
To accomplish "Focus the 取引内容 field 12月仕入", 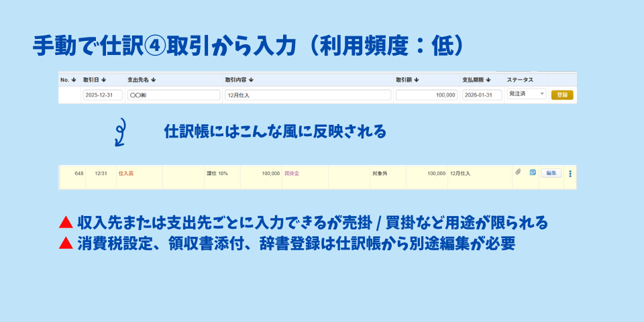I will (308, 95).
